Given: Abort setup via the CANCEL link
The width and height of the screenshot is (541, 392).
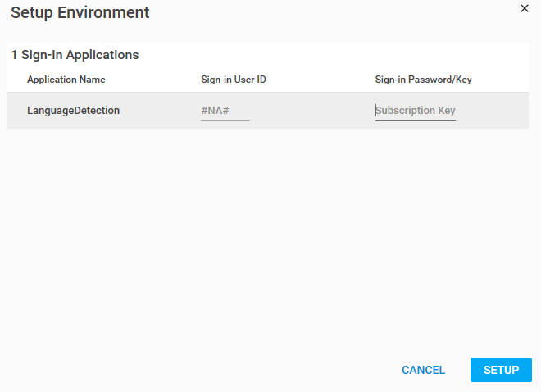Looking at the screenshot, I should (423, 370).
